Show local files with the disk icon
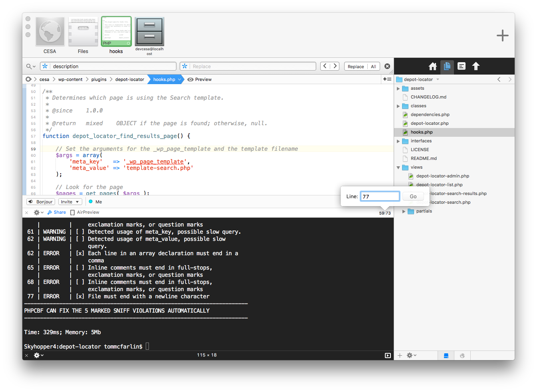Image resolution: width=537 pixels, height=392 pixels. click(446, 355)
